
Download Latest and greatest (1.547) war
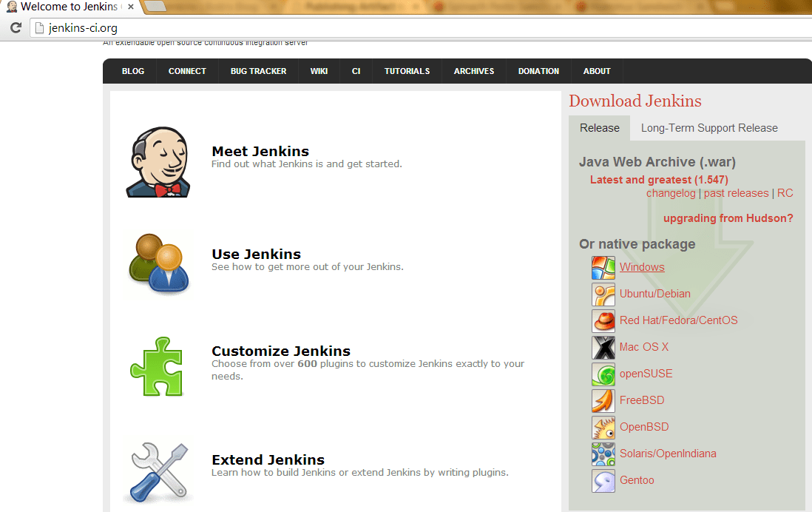[659, 180]
